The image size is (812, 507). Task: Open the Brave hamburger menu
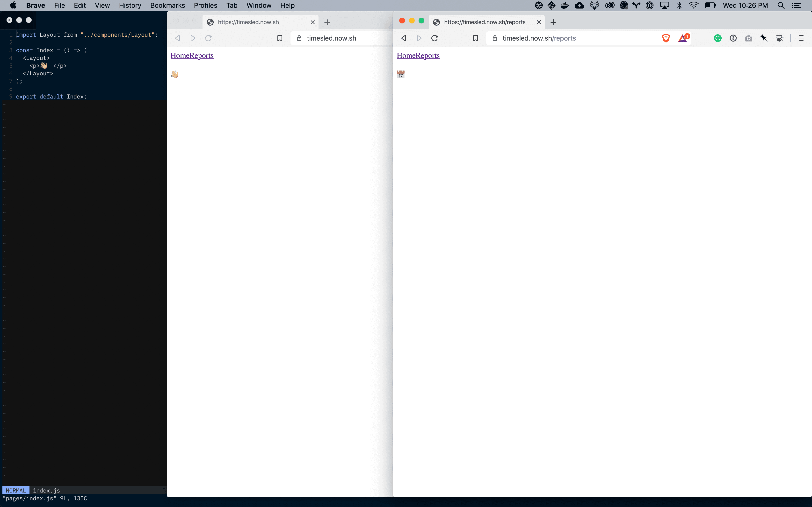(x=801, y=38)
